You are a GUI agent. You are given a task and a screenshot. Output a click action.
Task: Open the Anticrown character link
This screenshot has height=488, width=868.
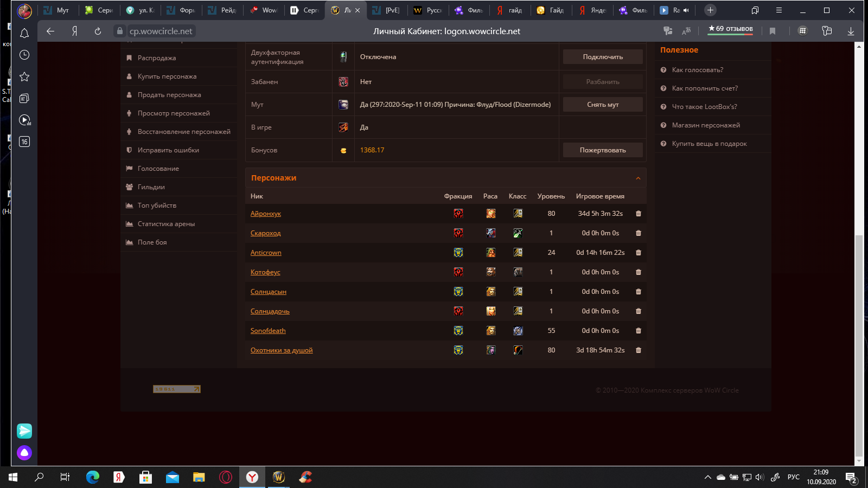[266, 253]
